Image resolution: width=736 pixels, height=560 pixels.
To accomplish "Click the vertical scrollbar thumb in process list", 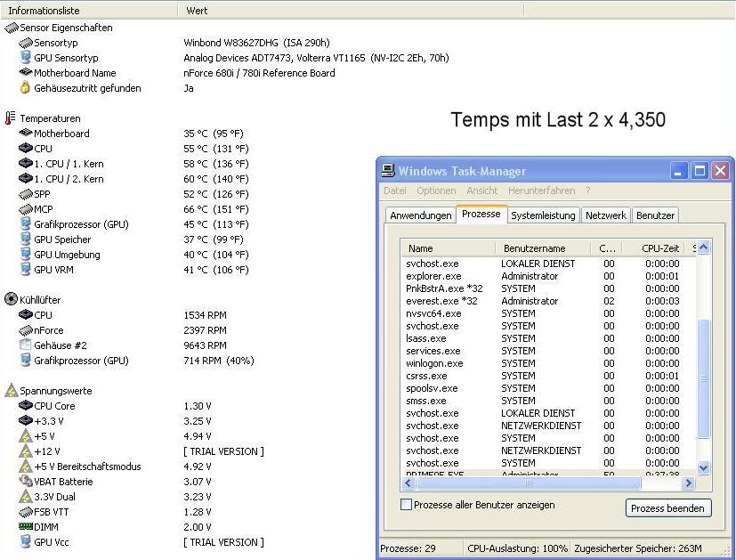I will (703, 378).
